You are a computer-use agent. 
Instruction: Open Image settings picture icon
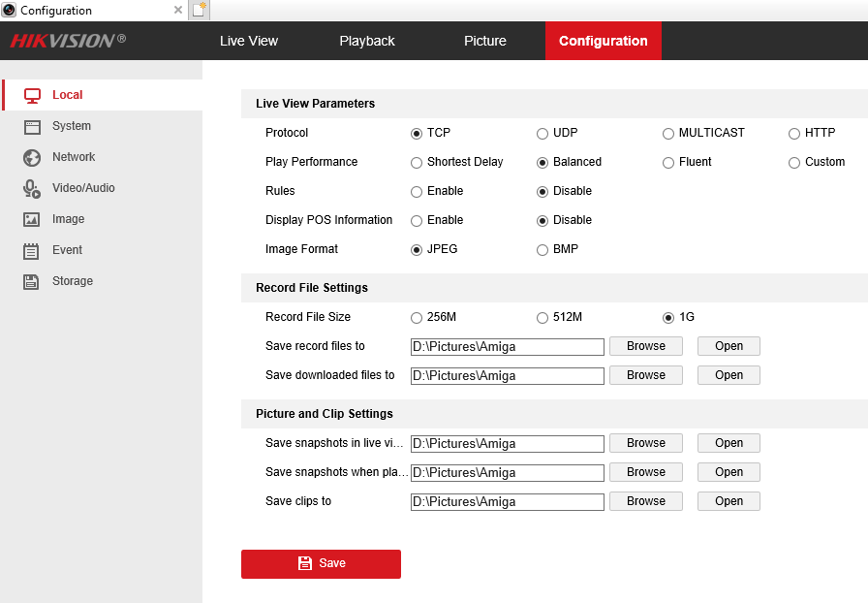(32, 219)
